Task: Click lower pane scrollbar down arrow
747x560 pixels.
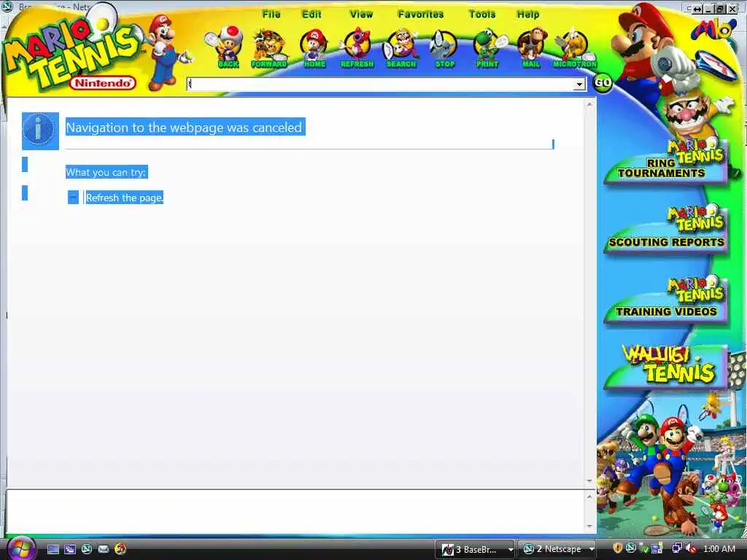Action: [x=589, y=526]
